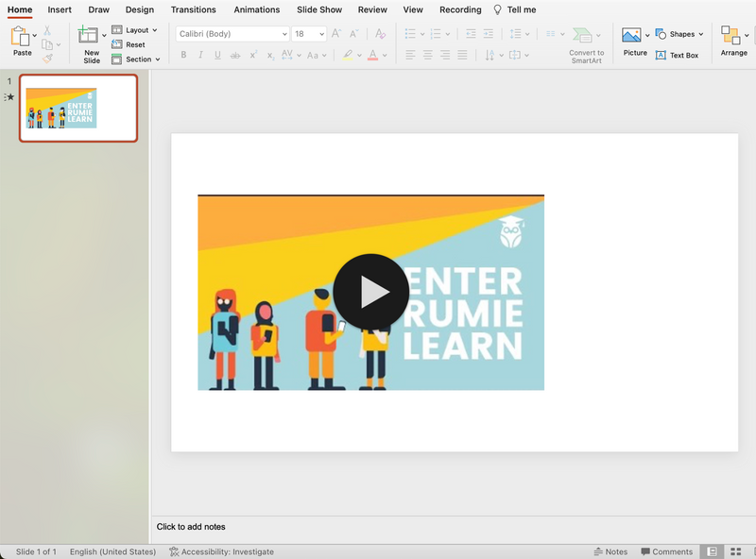Clear all formatting with the eraser icon

click(x=380, y=33)
